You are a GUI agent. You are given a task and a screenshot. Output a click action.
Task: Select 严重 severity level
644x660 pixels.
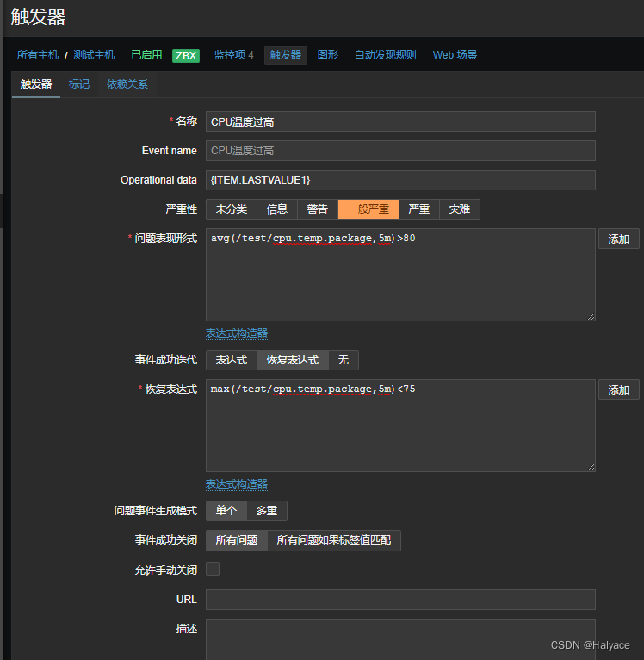click(x=418, y=209)
